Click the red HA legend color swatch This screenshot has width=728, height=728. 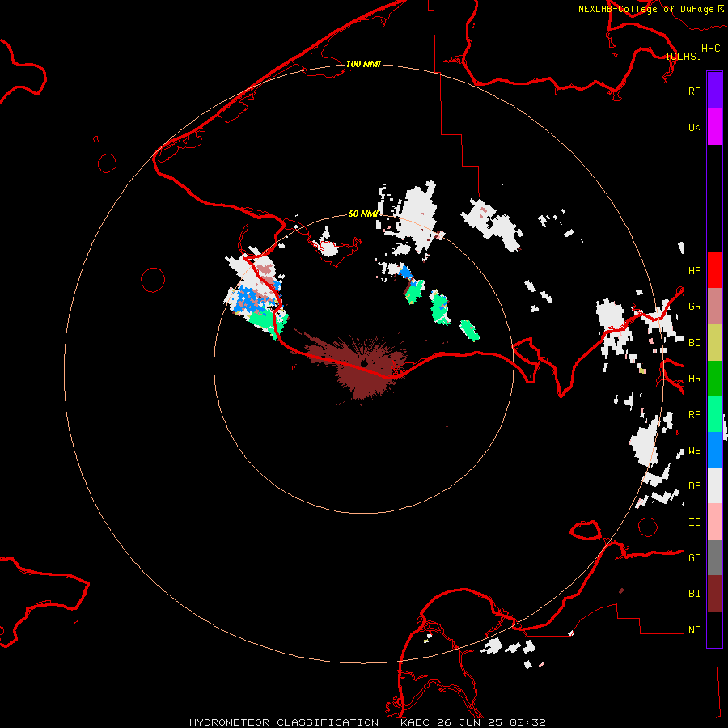point(714,270)
